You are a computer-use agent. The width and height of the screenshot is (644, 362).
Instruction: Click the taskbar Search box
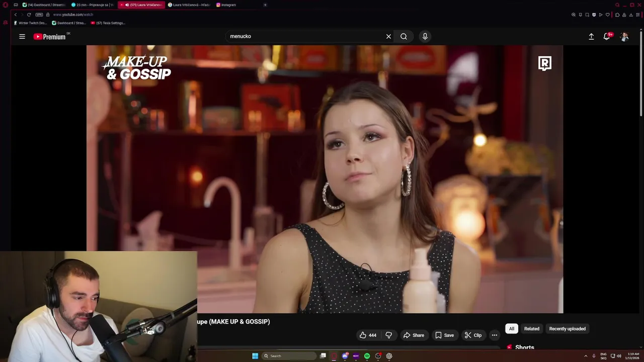[x=289, y=356]
